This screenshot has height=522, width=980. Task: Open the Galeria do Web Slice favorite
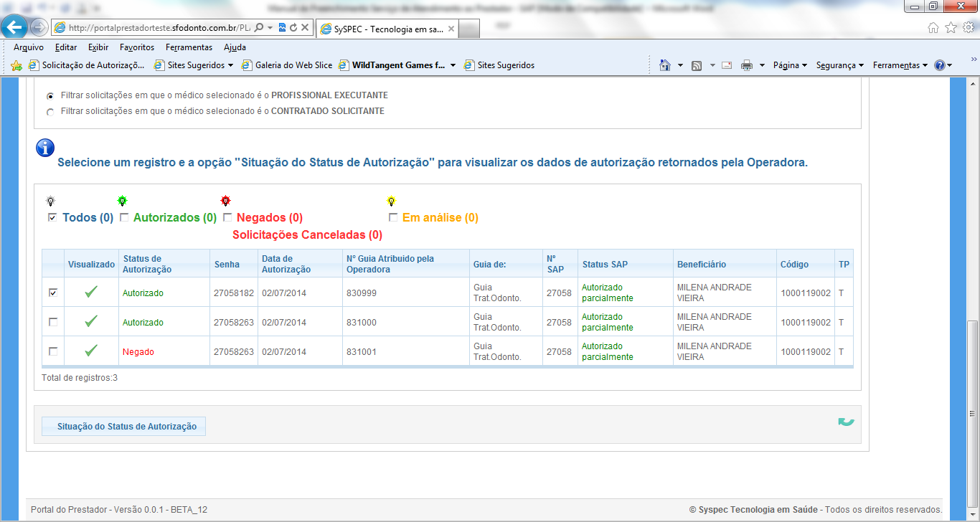tap(287, 65)
